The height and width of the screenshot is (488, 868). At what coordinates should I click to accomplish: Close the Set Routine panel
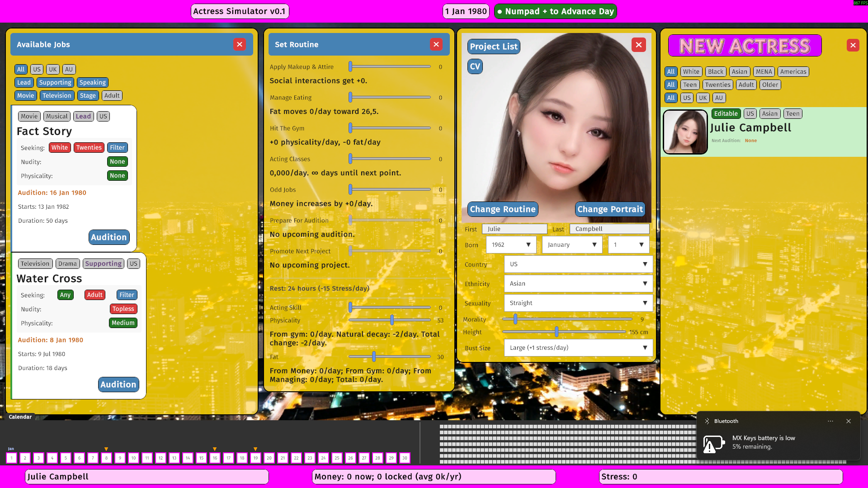[x=436, y=44]
